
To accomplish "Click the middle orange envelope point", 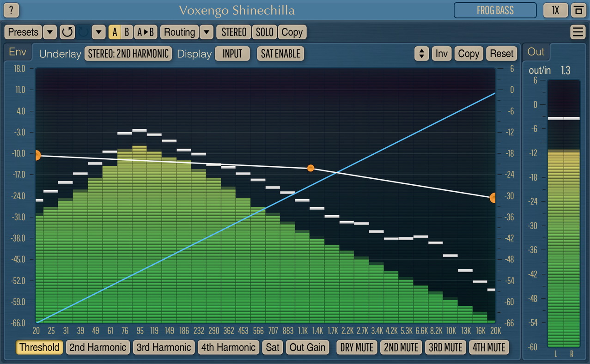I will point(310,168).
